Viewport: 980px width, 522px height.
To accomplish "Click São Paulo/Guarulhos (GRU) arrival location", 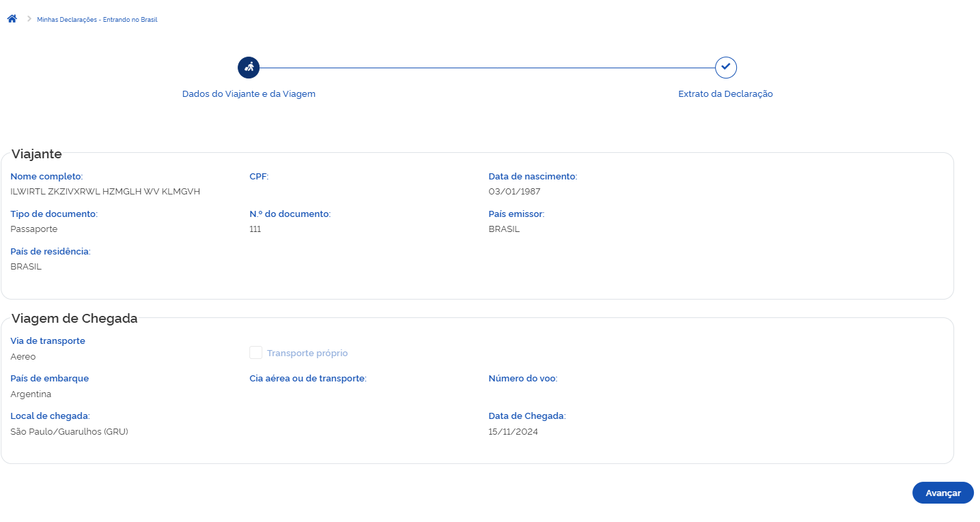I will pyautogui.click(x=69, y=432).
